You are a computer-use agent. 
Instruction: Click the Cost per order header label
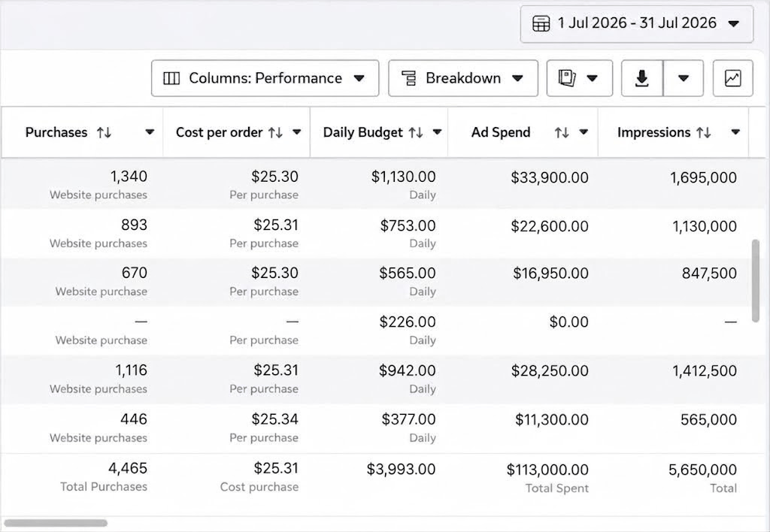pos(219,132)
